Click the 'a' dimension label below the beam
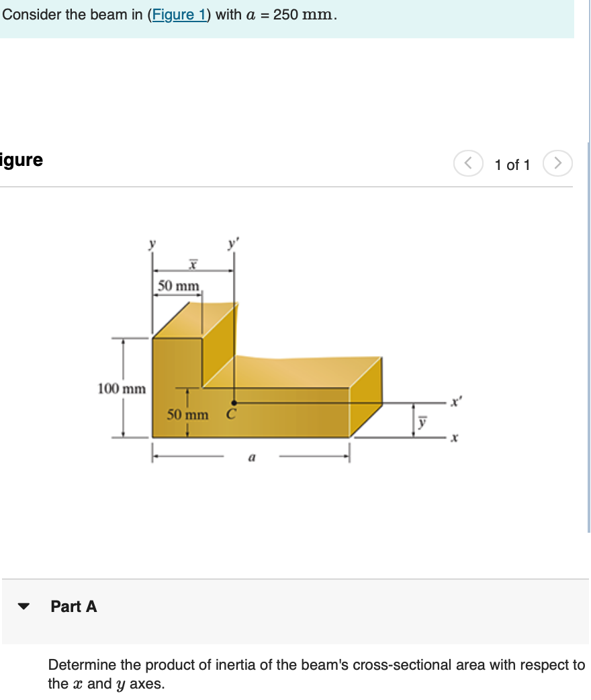Screen dimensions: 591x700 pyautogui.click(x=252, y=457)
